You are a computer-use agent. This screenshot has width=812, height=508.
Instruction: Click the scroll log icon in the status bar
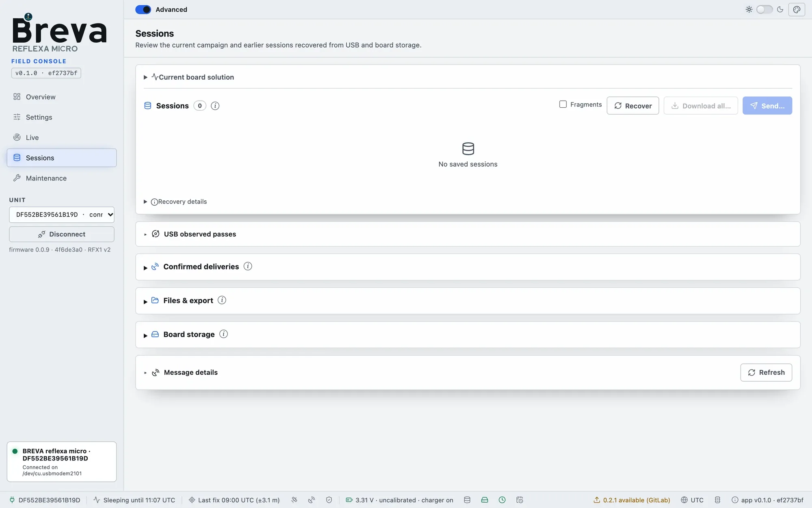(x=717, y=500)
